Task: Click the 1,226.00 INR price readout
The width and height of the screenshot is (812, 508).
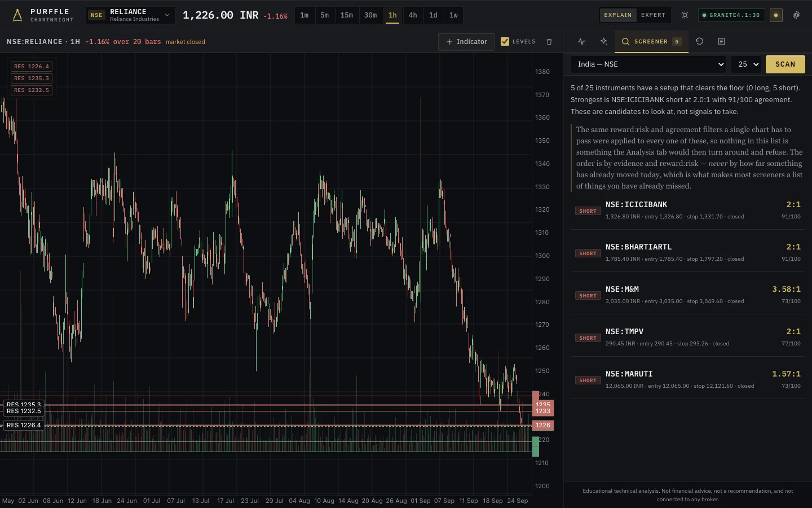Action: pos(220,15)
